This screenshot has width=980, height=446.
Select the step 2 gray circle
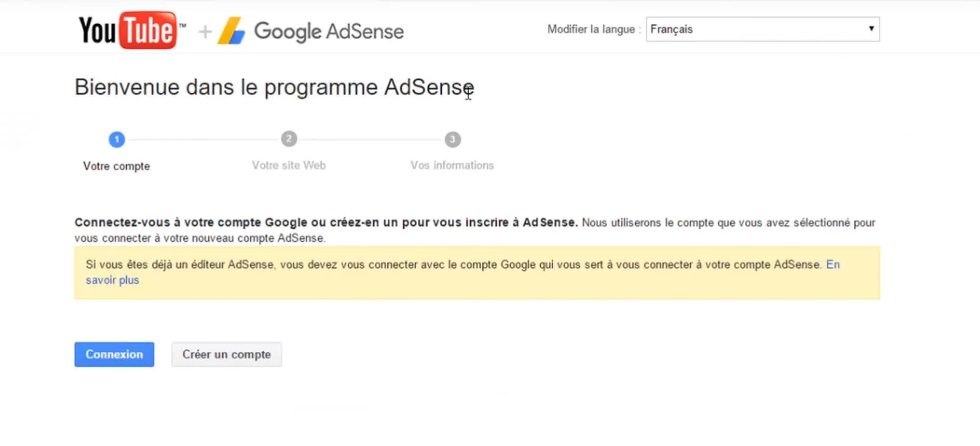pos(289,139)
